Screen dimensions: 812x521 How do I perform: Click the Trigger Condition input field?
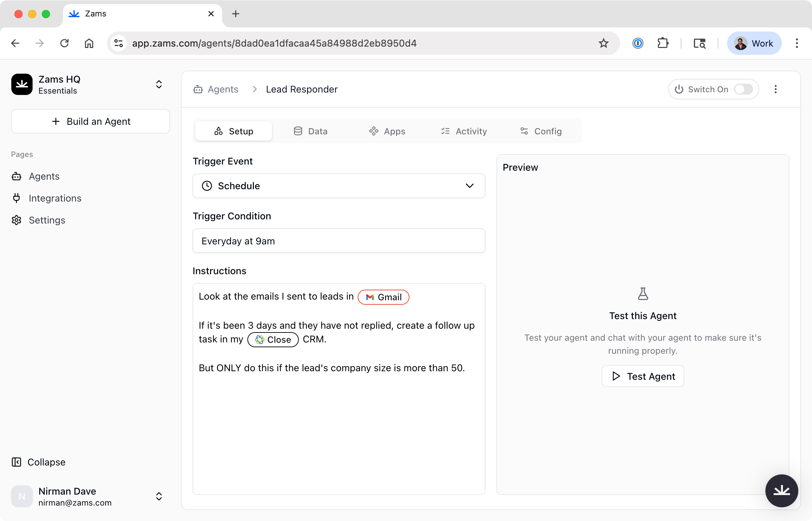click(339, 241)
